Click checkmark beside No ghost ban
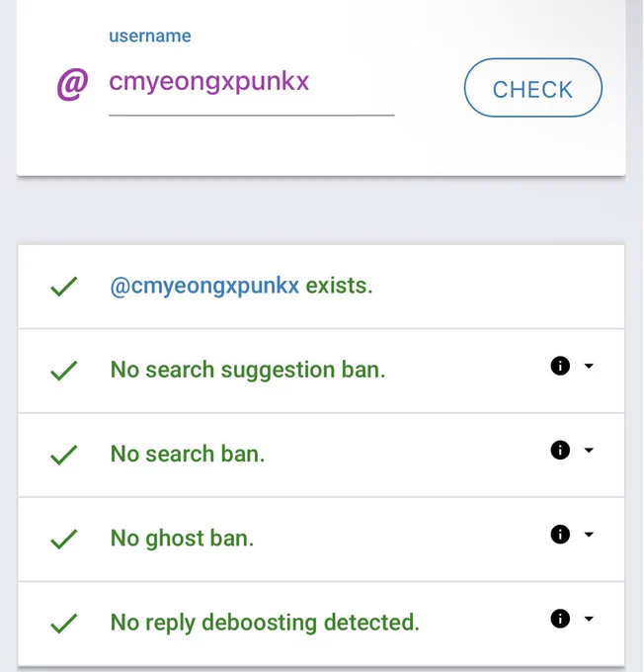Viewport: 644px width, 672px height. [x=64, y=540]
